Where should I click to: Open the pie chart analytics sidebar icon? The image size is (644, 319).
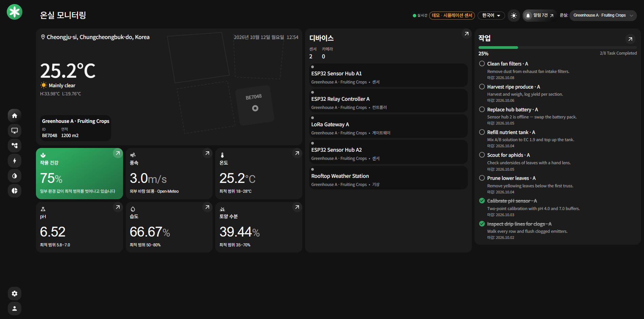click(x=15, y=191)
